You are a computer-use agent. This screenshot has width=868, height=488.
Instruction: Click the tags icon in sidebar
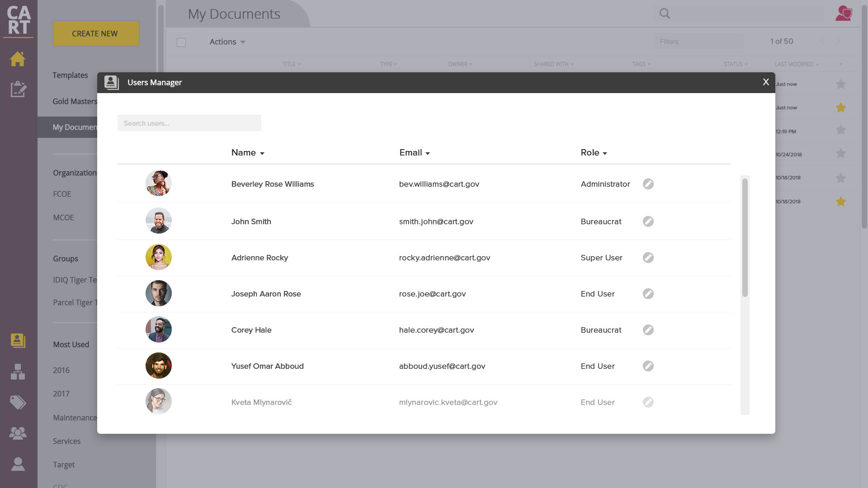point(18,402)
